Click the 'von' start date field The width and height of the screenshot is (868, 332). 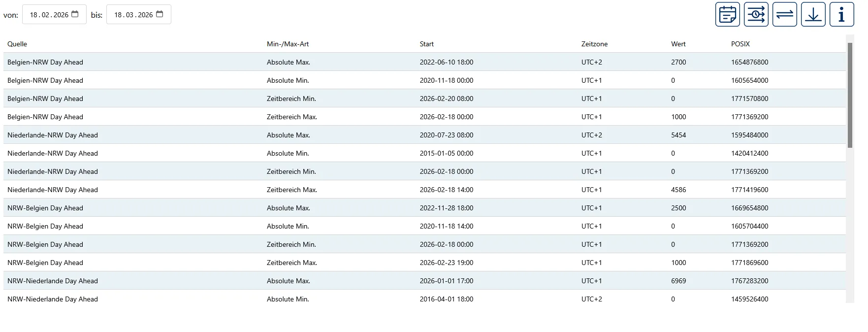click(49, 15)
